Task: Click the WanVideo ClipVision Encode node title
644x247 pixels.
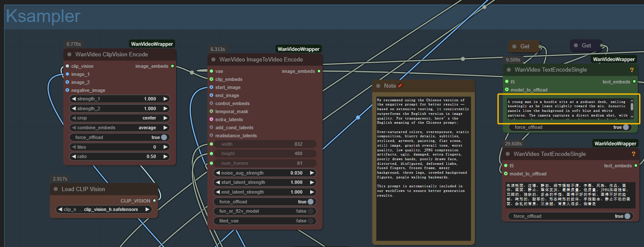Action: click(x=112, y=54)
